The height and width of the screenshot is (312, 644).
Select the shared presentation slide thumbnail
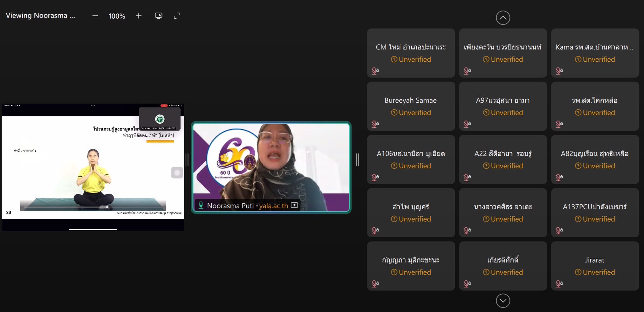click(x=93, y=167)
